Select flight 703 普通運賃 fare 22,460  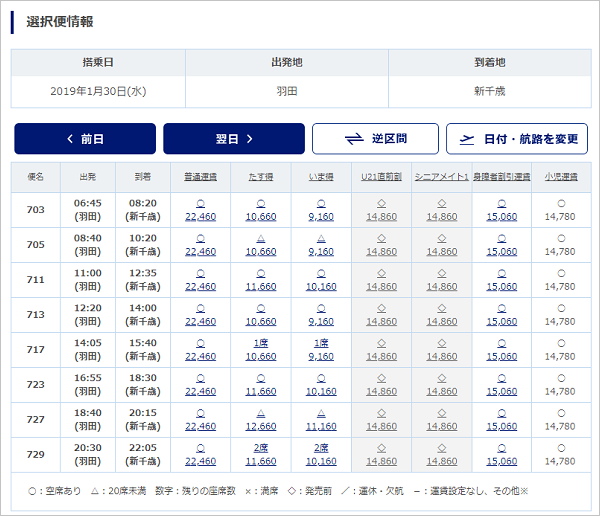[x=200, y=216]
